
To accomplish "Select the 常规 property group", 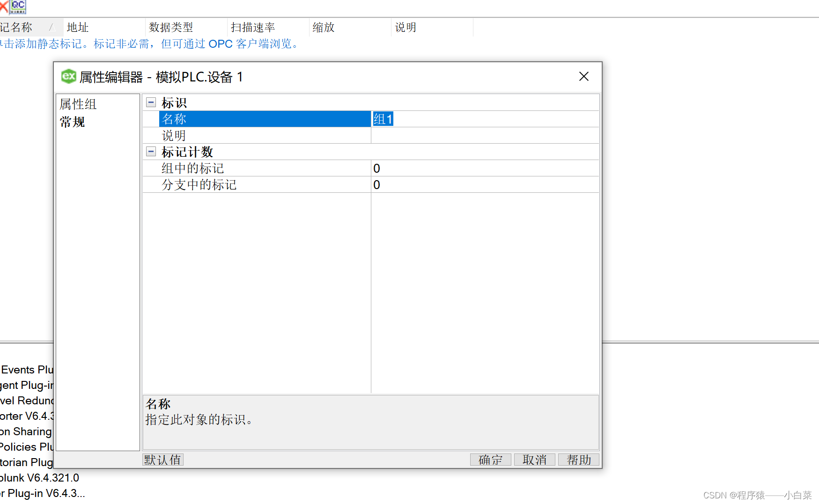I will click(72, 122).
